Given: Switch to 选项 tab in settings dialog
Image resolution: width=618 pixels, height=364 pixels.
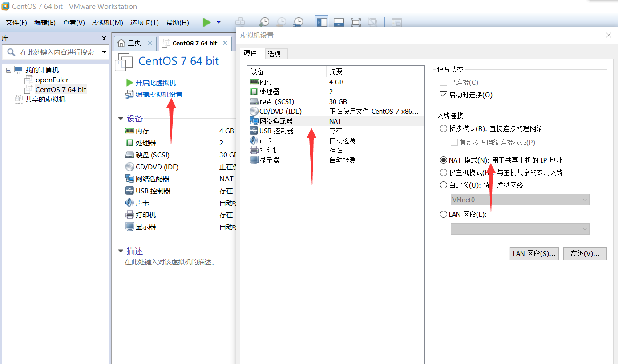Looking at the screenshot, I should coord(276,54).
